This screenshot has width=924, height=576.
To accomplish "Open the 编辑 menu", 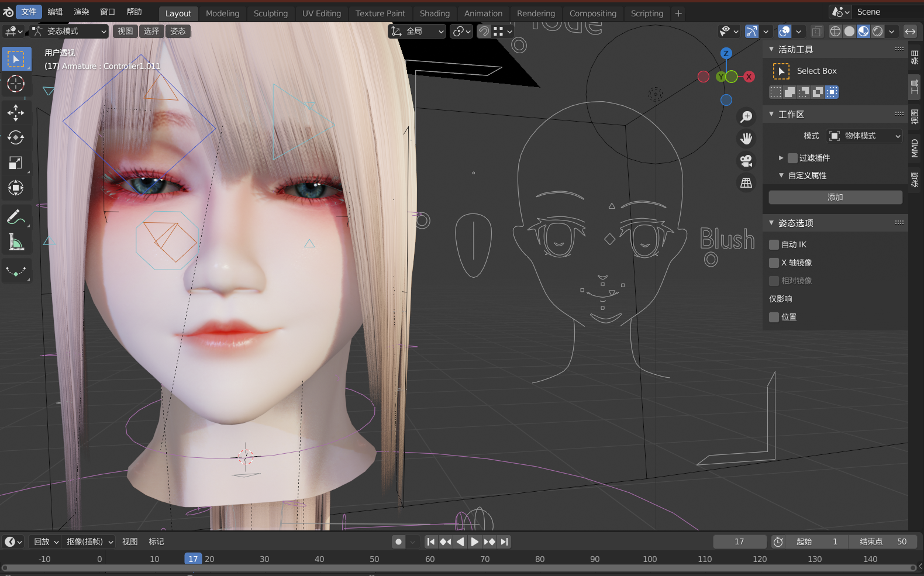I will point(55,12).
